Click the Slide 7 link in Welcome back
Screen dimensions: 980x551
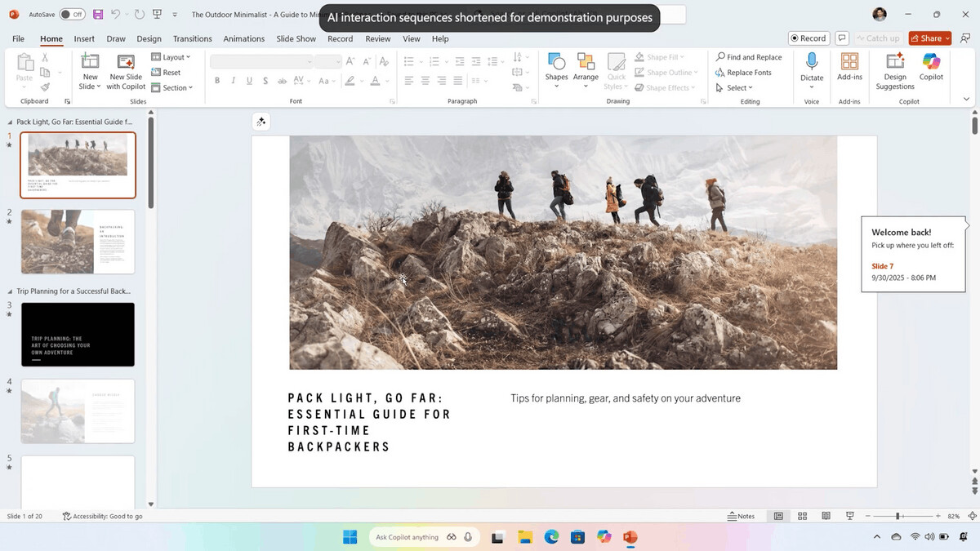click(882, 266)
